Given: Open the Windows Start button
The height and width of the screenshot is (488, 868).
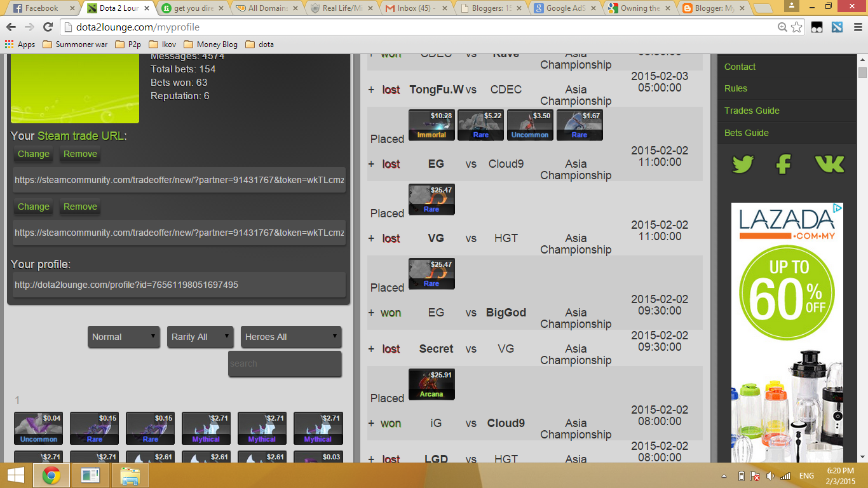Looking at the screenshot, I should click(15, 475).
